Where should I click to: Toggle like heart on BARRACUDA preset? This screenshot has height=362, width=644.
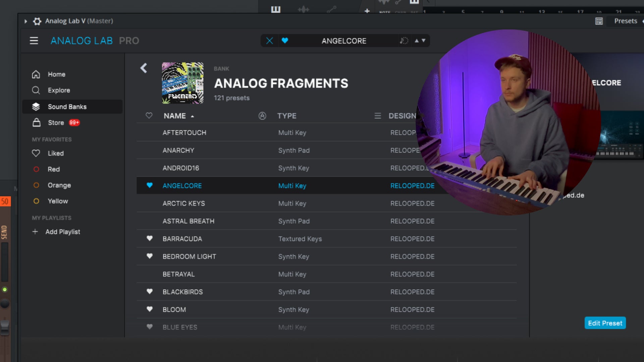click(150, 238)
